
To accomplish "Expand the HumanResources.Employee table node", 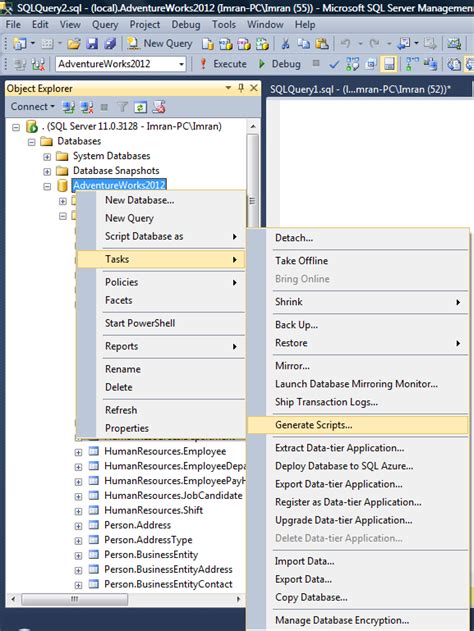I will [x=78, y=452].
